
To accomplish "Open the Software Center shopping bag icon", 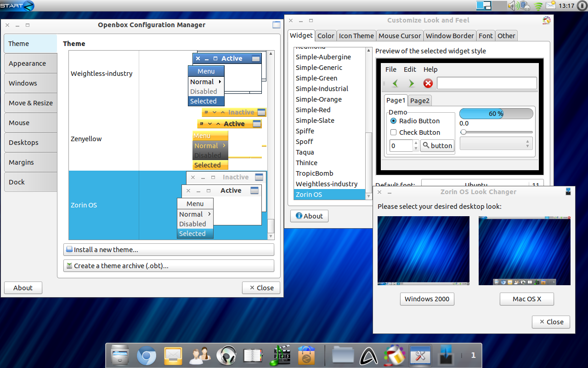I will (x=306, y=356).
